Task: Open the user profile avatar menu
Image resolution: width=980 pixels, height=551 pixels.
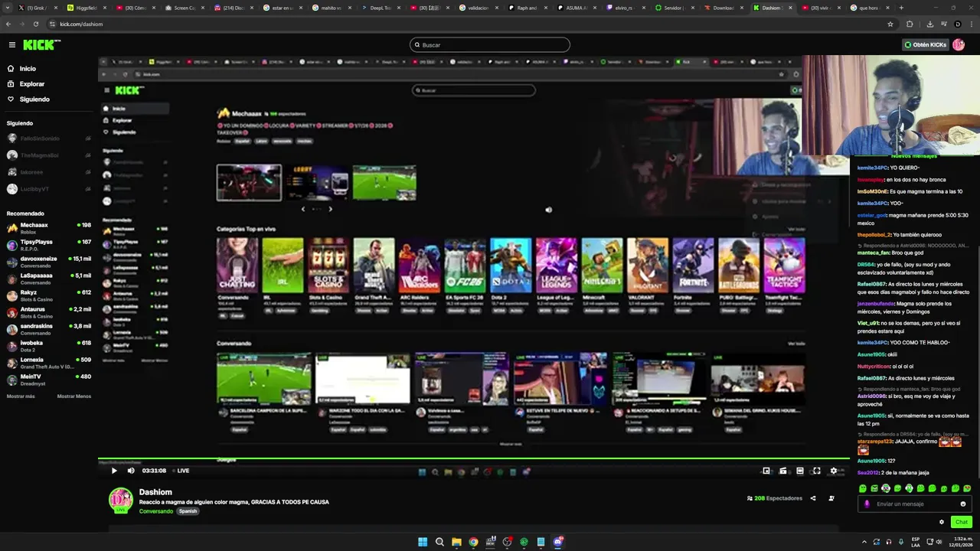Action: point(959,45)
